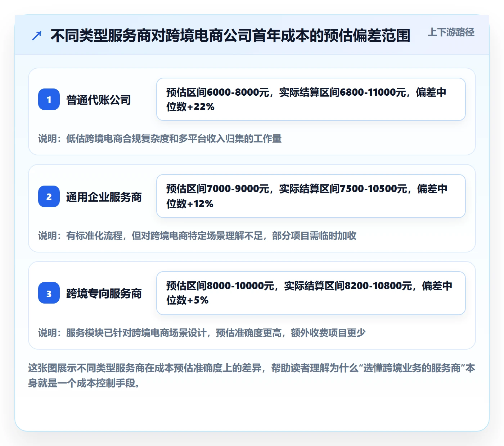Viewport: 504px width, 446px height.
Task: Click the box with 预估区间6000-8000元
Action: (x=311, y=99)
